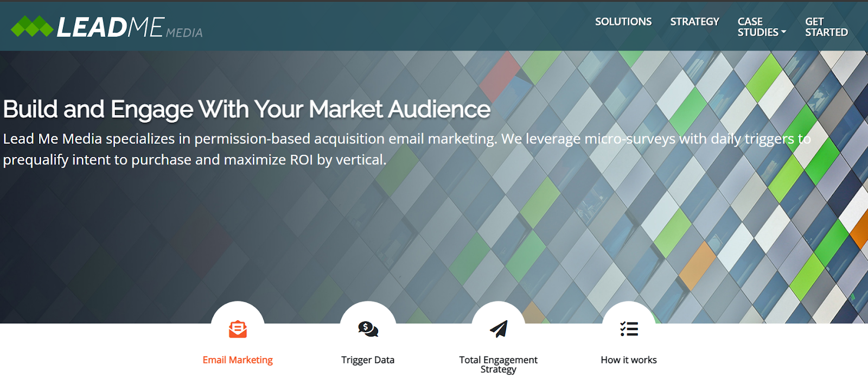Click the Build and Engage headline
868x380 pixels.
(x=247, y=110)
